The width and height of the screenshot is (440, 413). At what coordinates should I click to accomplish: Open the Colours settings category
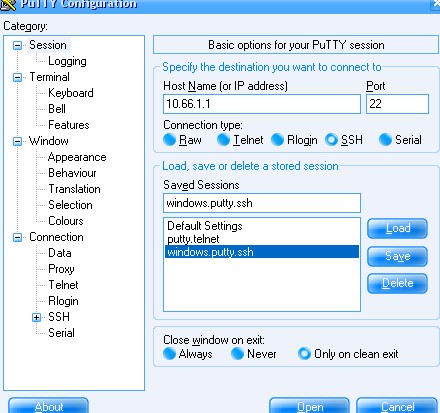click(66, 221)
